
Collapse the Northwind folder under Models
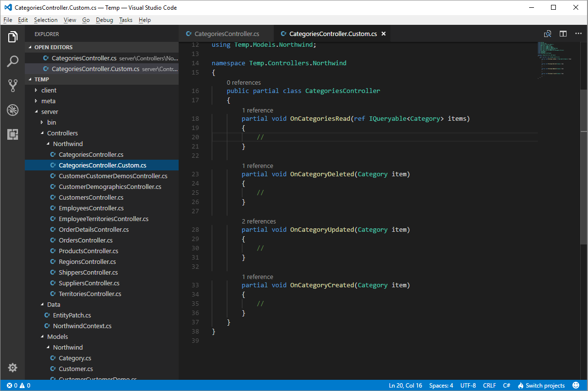tap(102, 347)
